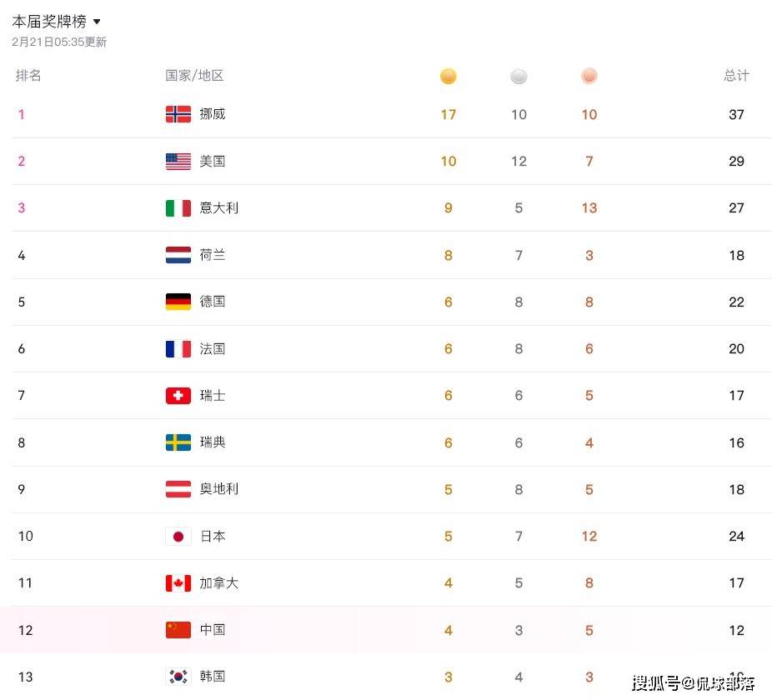Click the bronze medal column icon
Viewport: 772px width, 700px height.
(x=589, y=77)
